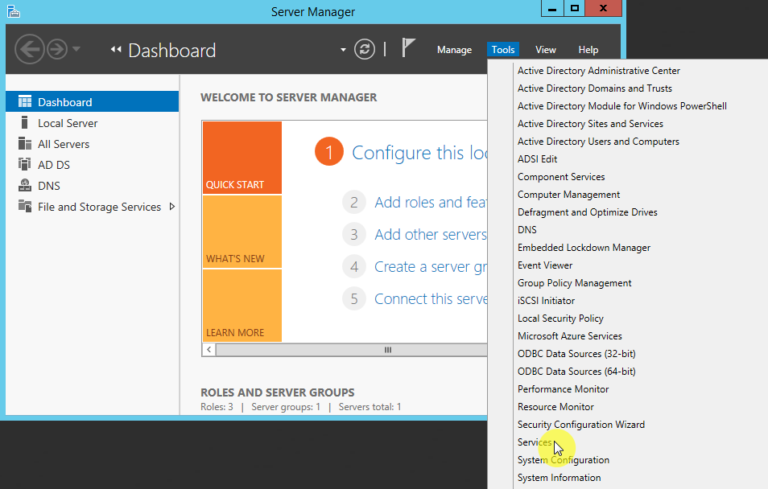Open dropdown arrow left of refresh

343,49
